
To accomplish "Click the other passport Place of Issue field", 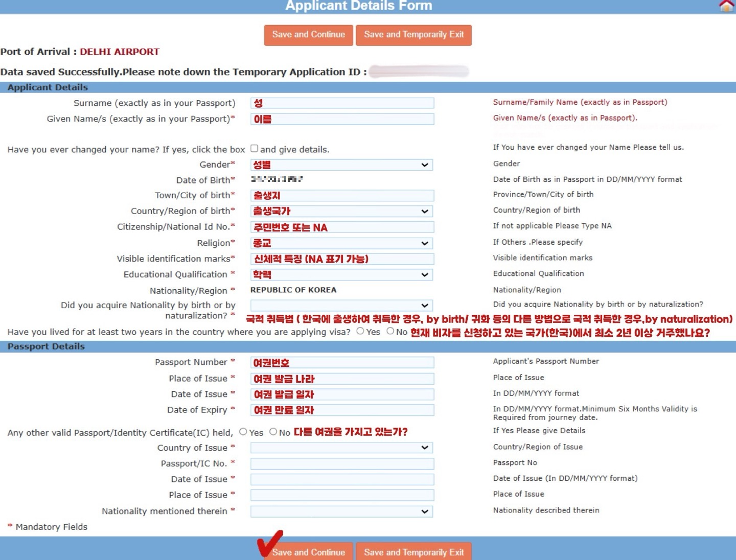I will [342, 495].
